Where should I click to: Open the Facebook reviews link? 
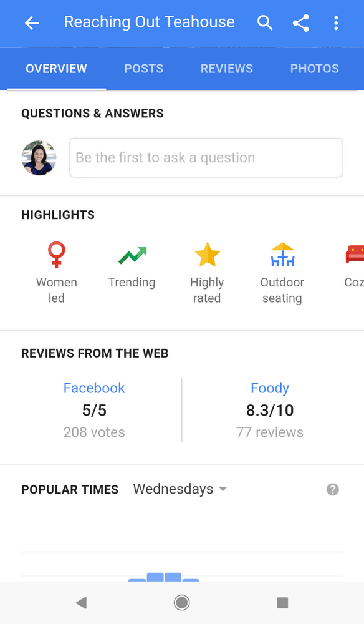pos(94,388)
